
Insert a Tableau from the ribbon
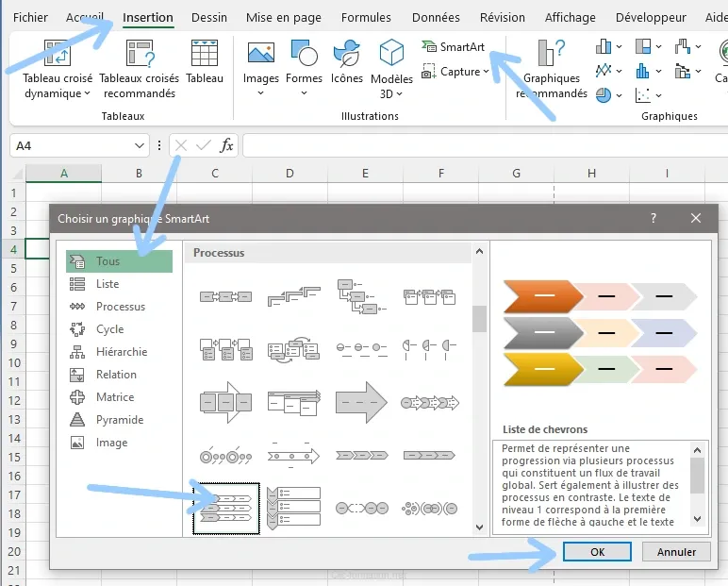click(205, 62)
